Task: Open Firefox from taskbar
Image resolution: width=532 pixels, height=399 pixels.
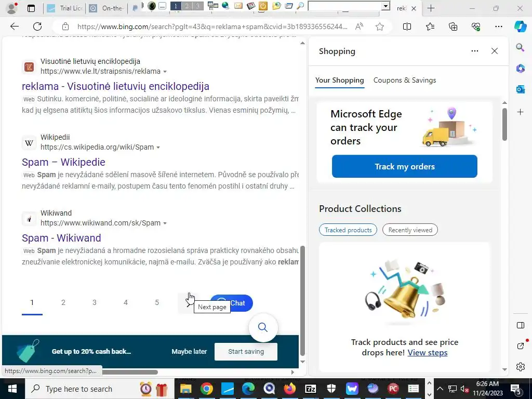Action: [289, 389]
